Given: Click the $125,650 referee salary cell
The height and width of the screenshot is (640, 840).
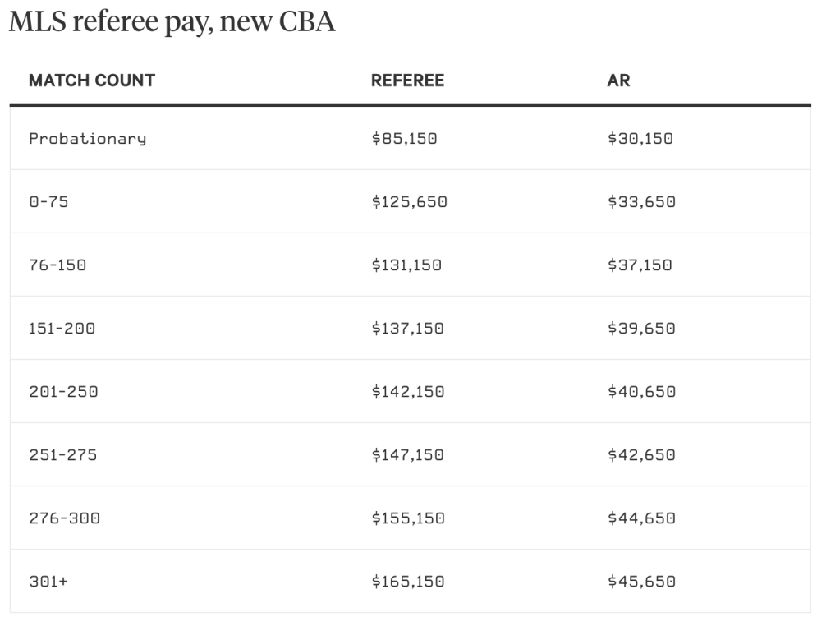Looking at the screenshot, I should point(409,201).
